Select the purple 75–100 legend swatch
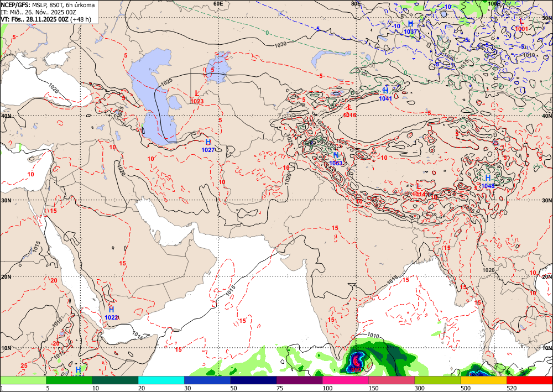553x392 pixels. tap(299, 380)
